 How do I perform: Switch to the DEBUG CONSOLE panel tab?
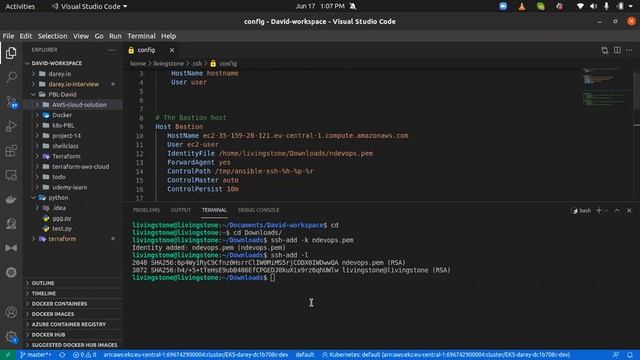258,210
